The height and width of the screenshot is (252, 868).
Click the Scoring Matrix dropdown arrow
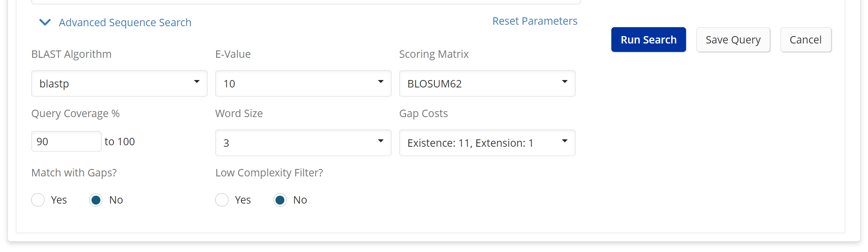[x=565, y=82]
